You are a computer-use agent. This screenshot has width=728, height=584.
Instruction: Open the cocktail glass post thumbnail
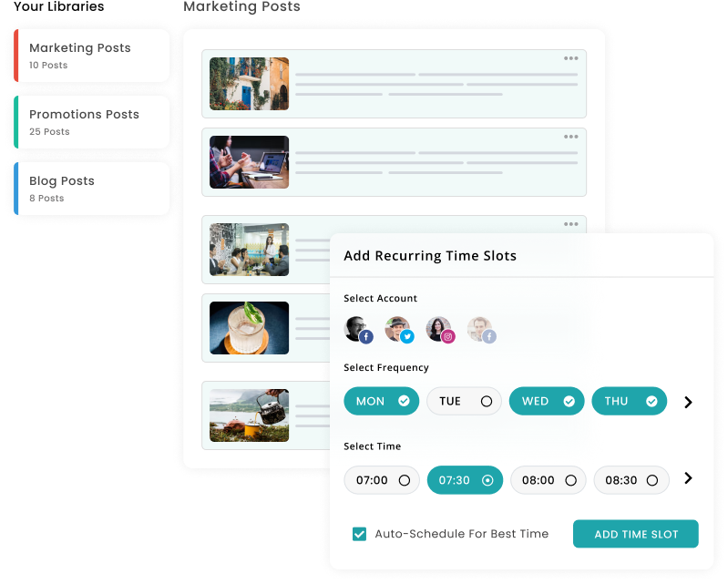pyautogui.click(x=249, y=328)
